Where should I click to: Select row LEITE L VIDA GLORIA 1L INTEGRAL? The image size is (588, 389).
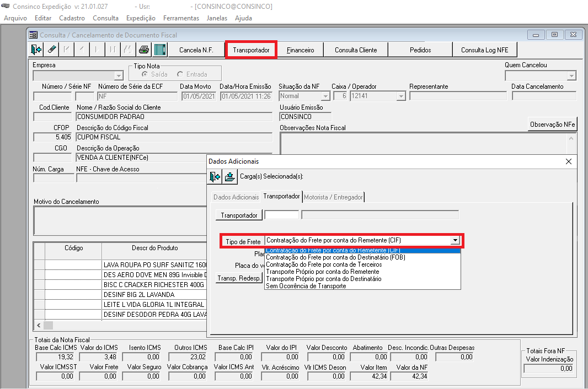pos(154,305)
